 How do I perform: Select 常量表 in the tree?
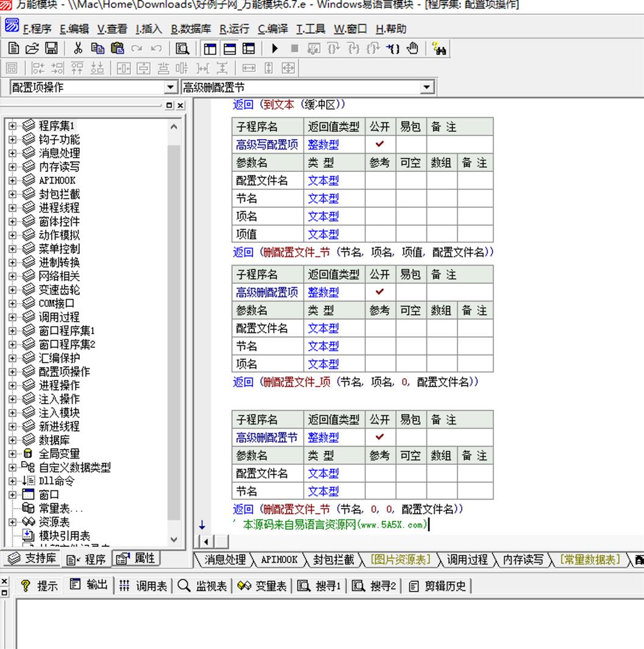60,508
